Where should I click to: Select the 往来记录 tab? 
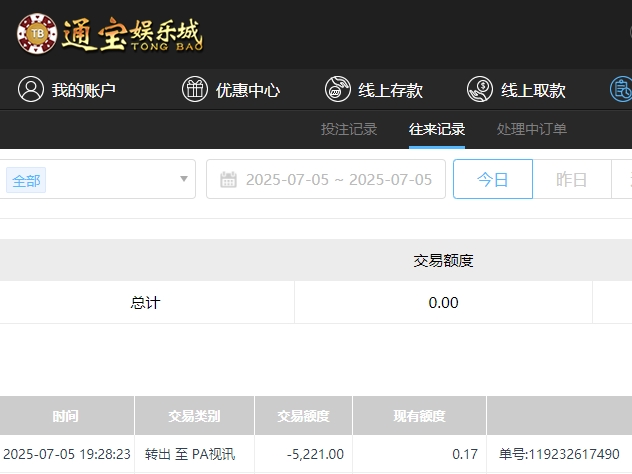[x=437, y=129]
